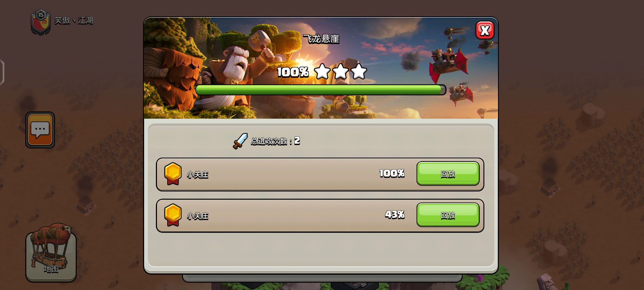Click the green destruction progress bar
This screenshot has width=644, height=290.
click(321, 90)
